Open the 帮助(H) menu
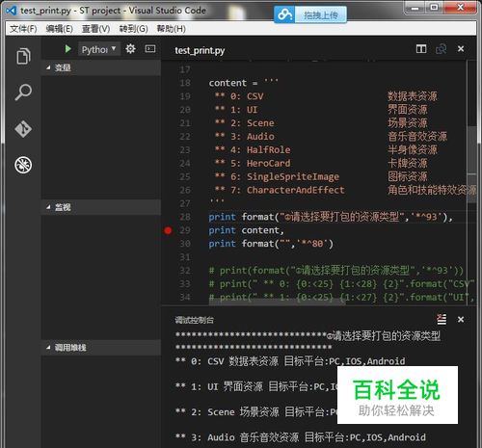482x448 pixels. click(172, 29)
